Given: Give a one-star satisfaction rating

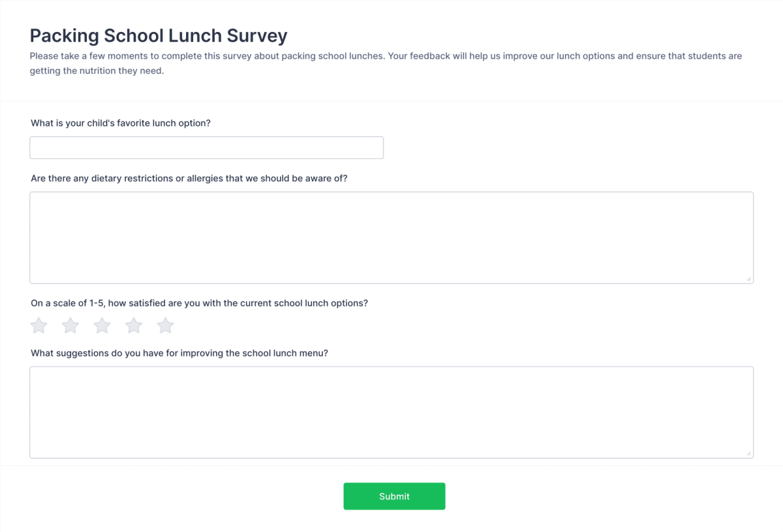Looking at the screenshot, I should [38, 325].
